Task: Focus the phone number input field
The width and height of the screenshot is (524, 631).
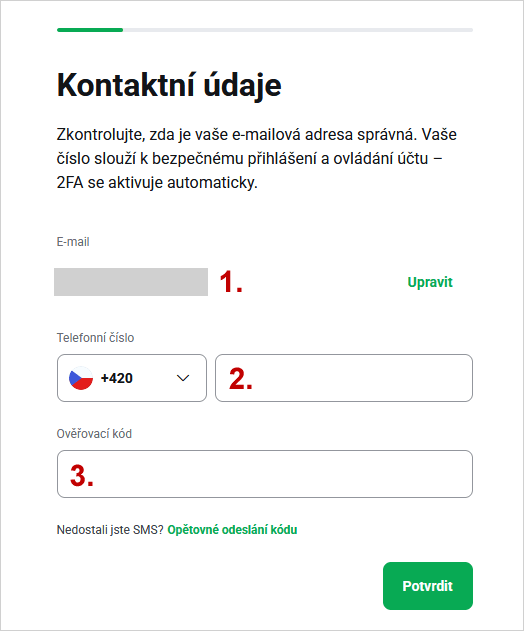Action: 344,378
